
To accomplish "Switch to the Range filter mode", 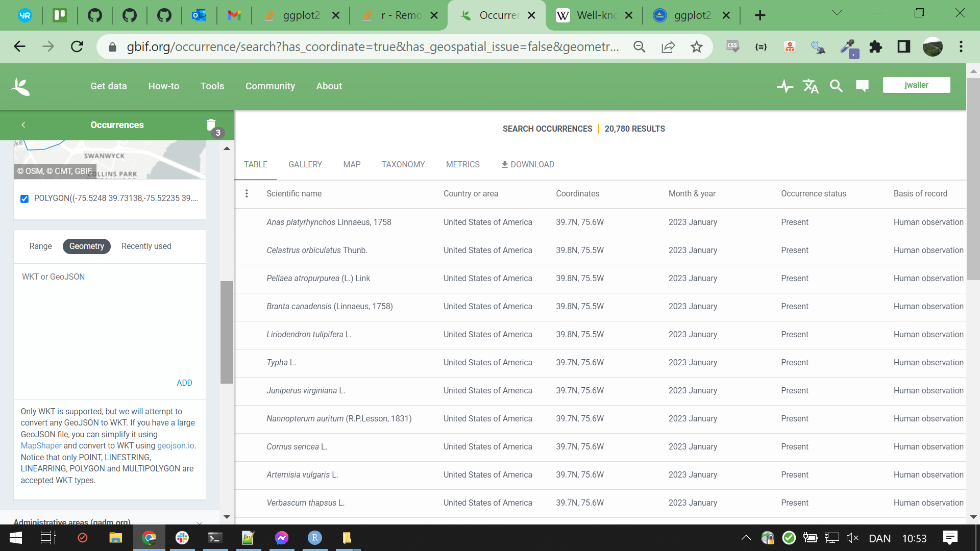I will pos(40,246).
